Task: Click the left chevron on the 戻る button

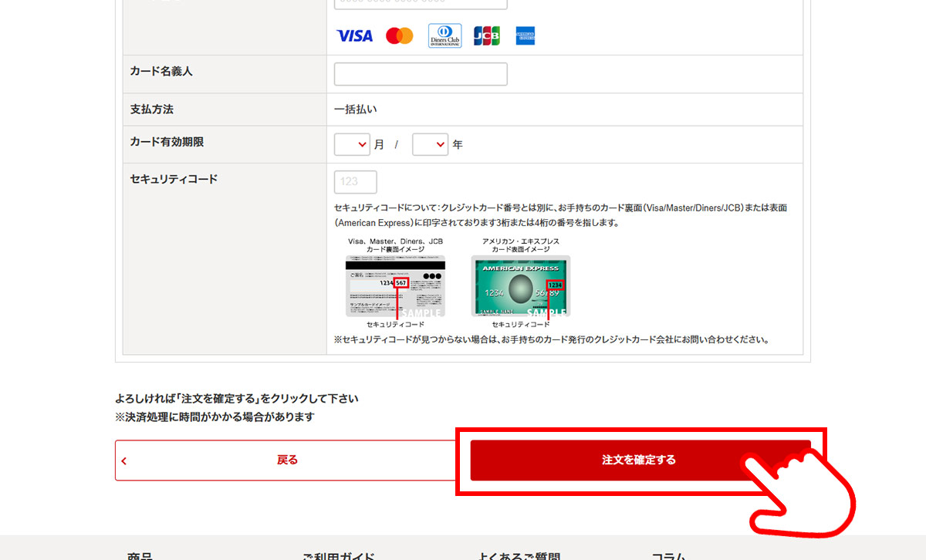Action: click(124, 461)
